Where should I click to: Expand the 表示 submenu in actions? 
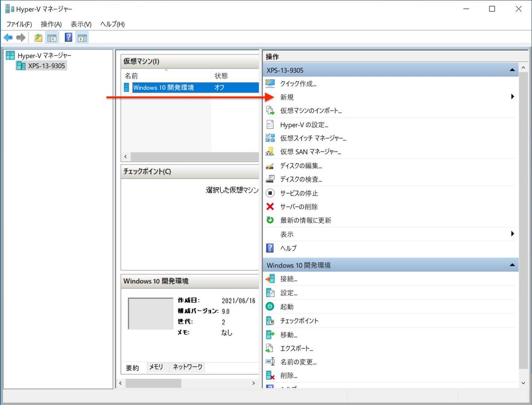[513, 234]
